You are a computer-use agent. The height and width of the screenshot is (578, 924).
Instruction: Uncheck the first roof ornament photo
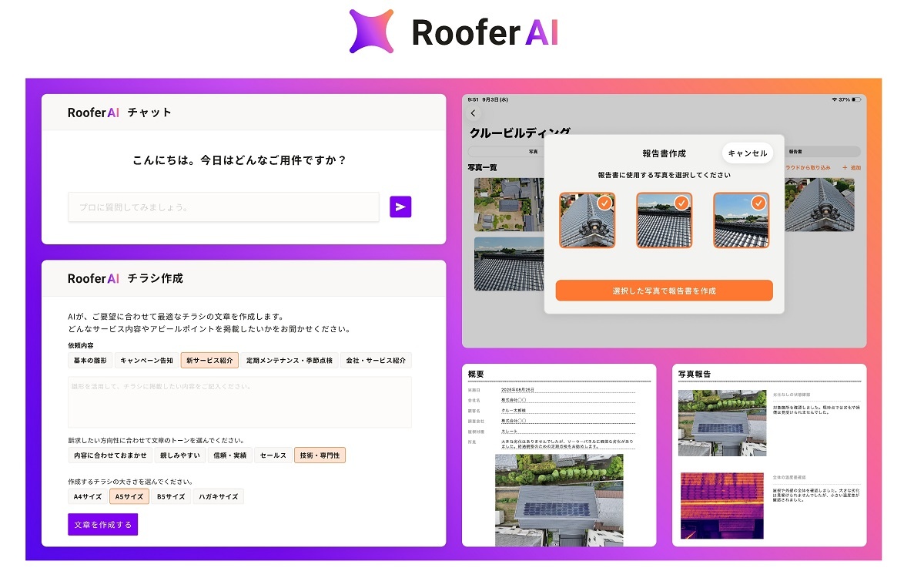pos(604,203)
